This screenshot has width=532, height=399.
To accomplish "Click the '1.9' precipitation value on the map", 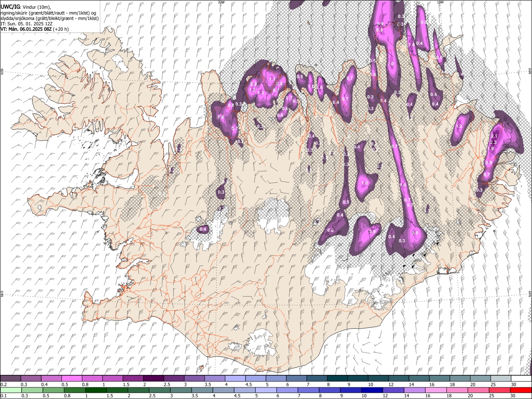I will click(x=491, y=149).
